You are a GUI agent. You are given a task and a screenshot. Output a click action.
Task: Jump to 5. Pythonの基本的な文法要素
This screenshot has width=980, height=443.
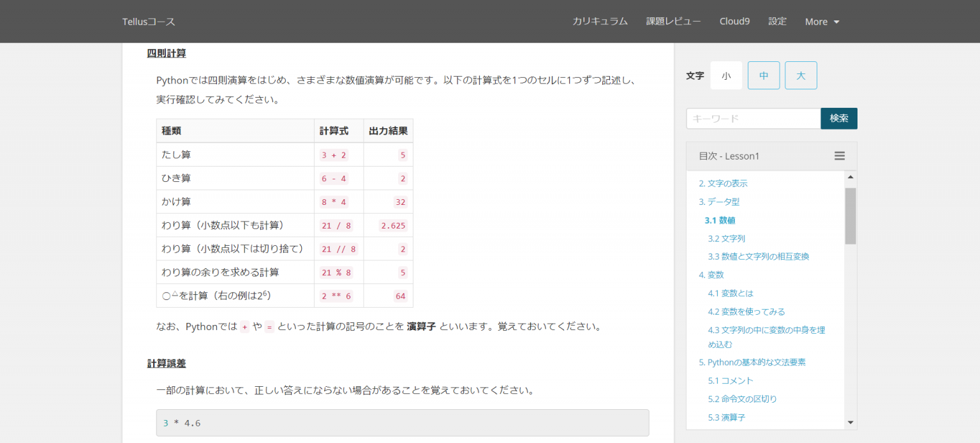pyautogui.click(x=752, y=362)
